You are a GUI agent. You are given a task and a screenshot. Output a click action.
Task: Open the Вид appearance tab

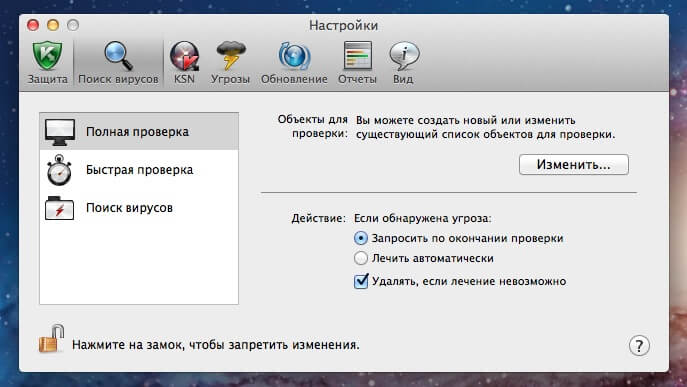(403, 62)
